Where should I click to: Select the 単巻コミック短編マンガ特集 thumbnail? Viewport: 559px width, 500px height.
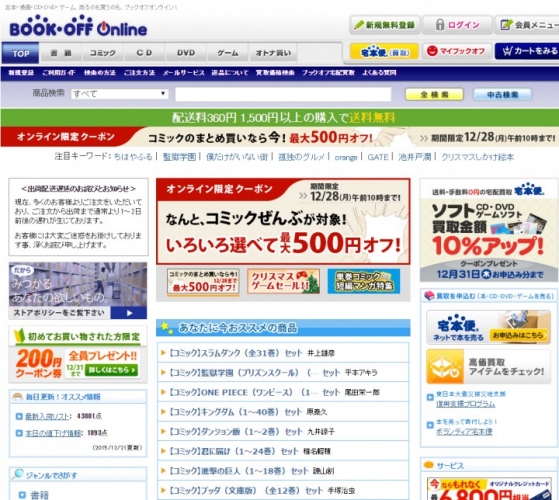[364, 281]
